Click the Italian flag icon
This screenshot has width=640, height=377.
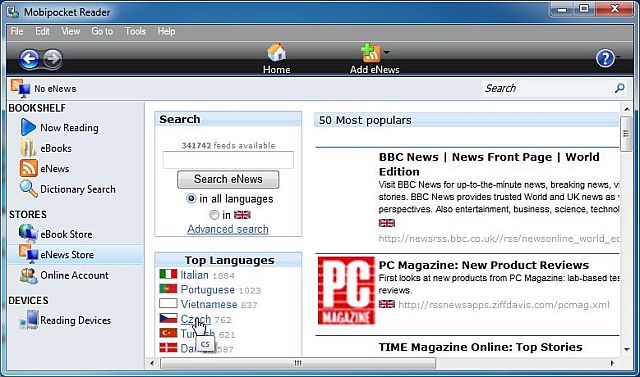point(168,274)
